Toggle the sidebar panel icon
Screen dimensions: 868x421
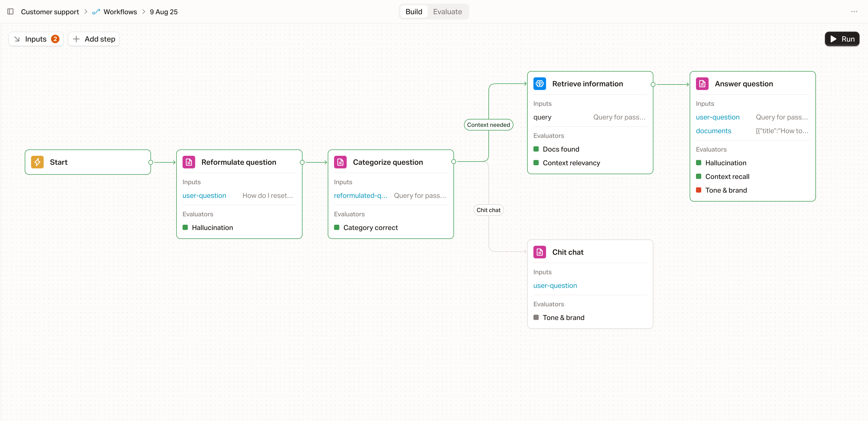click(11, 12)
